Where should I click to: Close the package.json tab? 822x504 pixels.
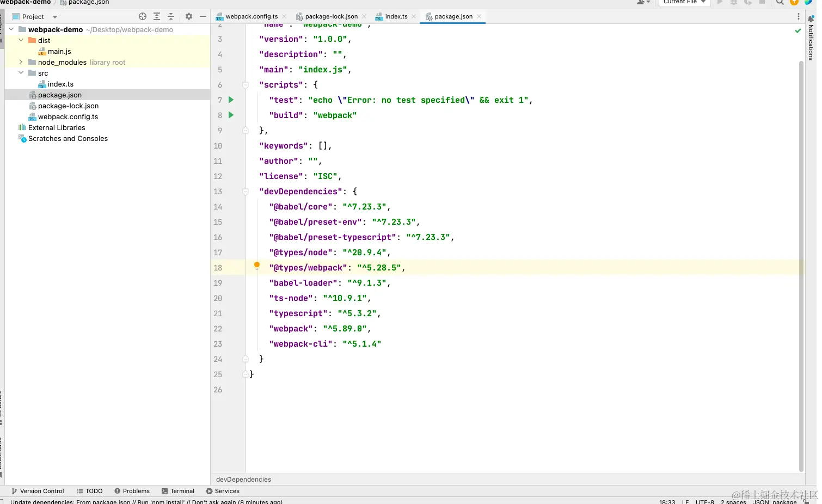pos(479,16)
